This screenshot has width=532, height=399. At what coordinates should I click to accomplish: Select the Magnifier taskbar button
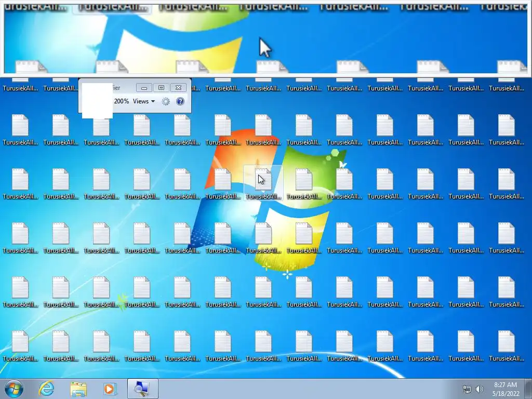(x=142, y=389)
